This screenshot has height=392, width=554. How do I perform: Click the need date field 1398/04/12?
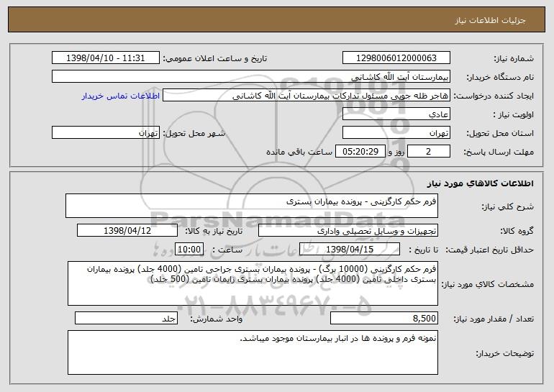coord(127,231)
